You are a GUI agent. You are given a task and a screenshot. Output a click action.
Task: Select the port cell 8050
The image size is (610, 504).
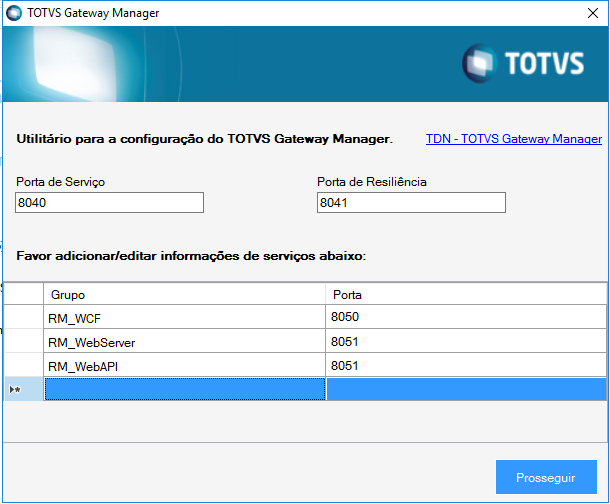[466, 317]
